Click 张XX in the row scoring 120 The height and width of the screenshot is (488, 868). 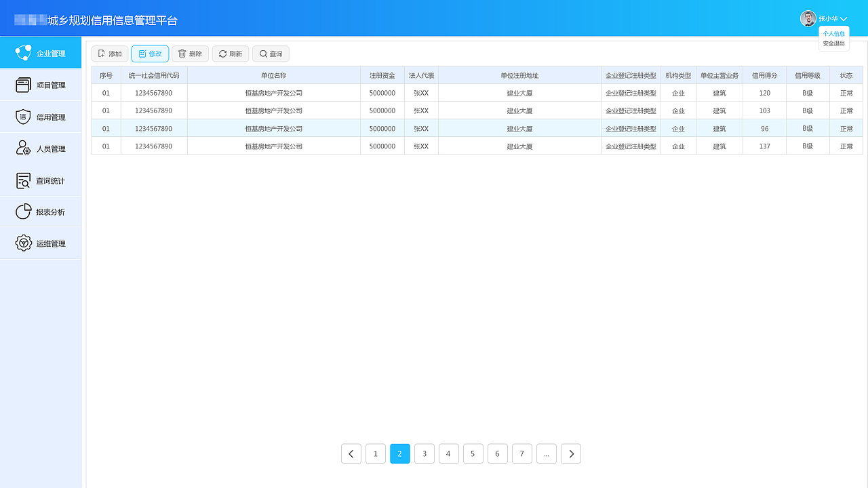pos(421,93)
